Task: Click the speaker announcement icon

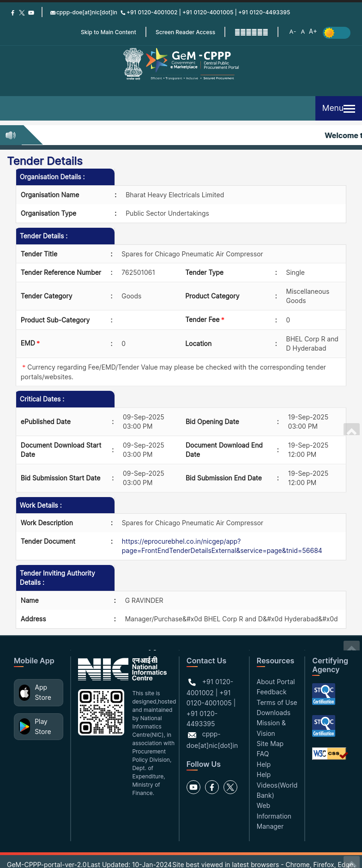Action: (x=11, y=135)
